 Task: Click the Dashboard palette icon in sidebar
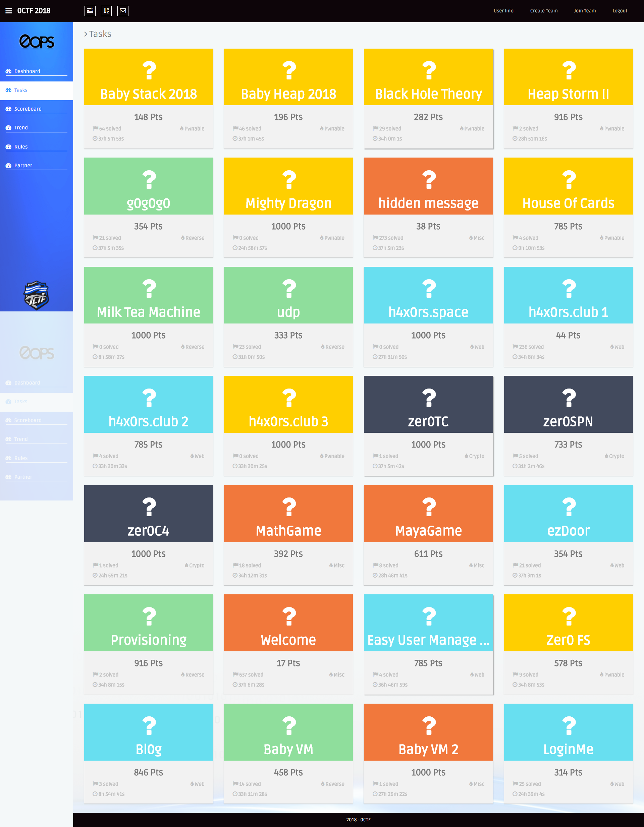pyautogui.click(x=8, y=71)
